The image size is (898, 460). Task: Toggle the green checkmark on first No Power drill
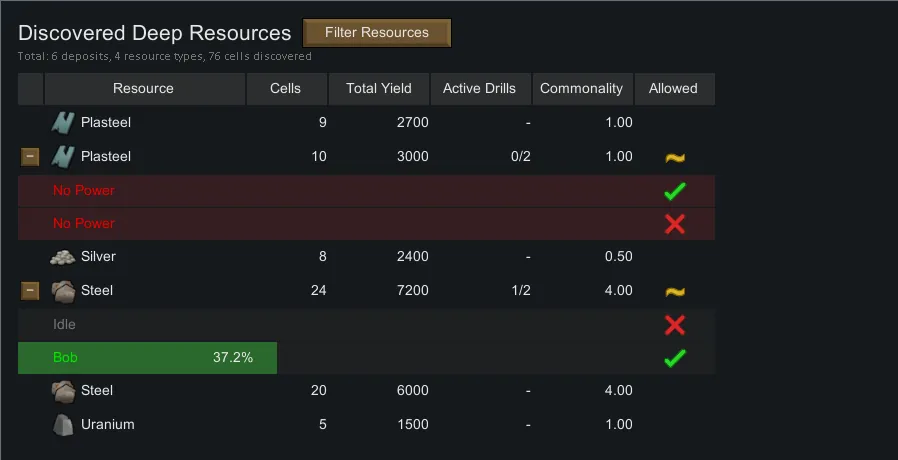674,191
